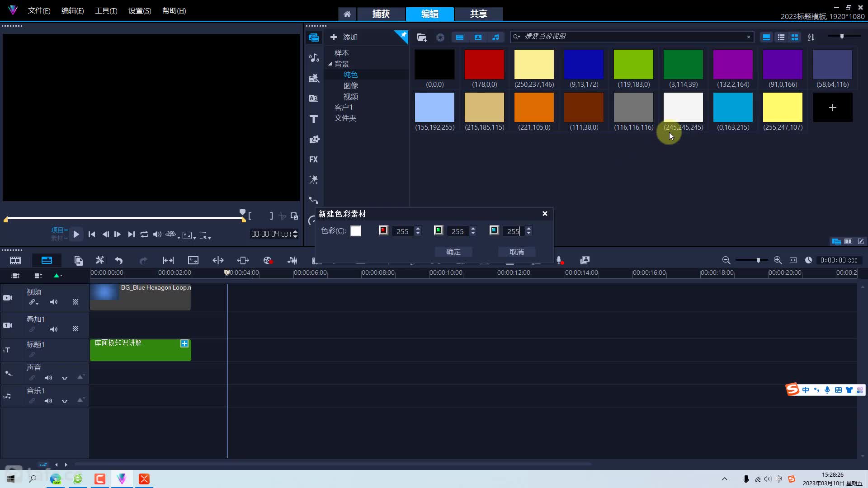Open the Overlay graphics library icon
Image resolution: width=868 pixels, height=488 pixels.
point(314,139)
